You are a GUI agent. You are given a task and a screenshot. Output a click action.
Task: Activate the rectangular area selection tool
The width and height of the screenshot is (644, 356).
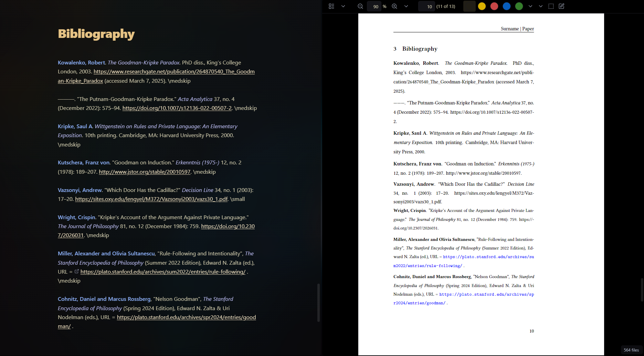(x=551, y=6)
